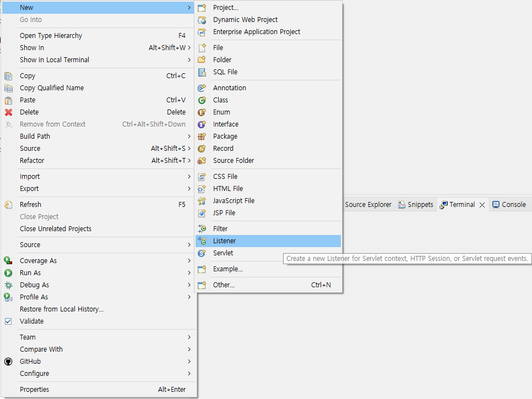
Task: Choose Copy Qualified Name
Action: click(99, 88)
